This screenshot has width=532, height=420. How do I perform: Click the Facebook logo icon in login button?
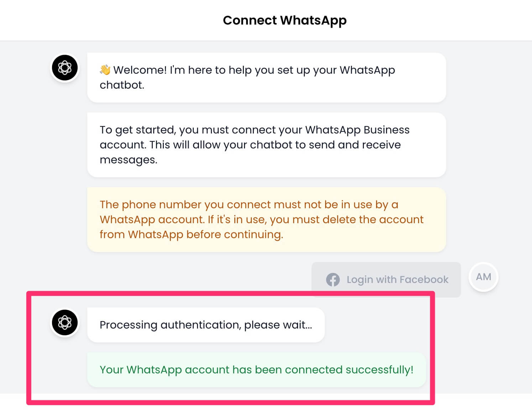(x=333, y=280)
